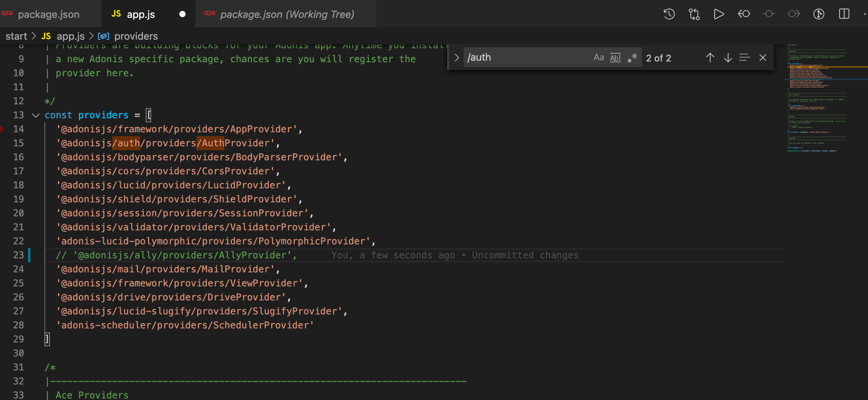Click the npm icon on Working Tree tab
This screenshot has width=868, height=400.
pos(210,13)
